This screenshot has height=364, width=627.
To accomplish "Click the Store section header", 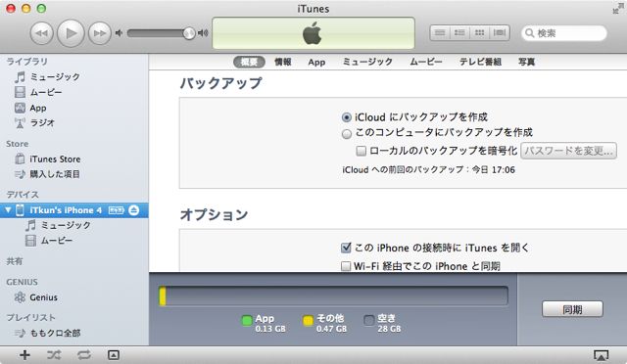I will pyautogui.click(x=18, y=144).
